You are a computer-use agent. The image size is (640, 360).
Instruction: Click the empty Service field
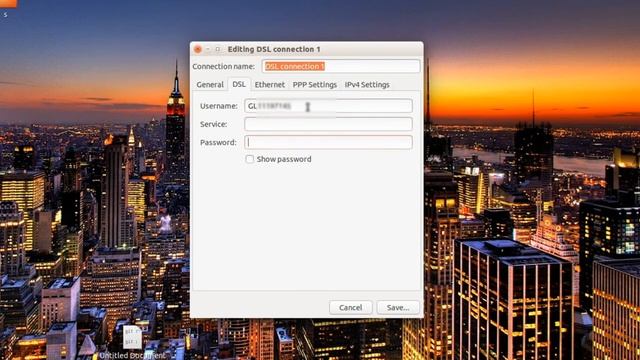coord(328,124)
